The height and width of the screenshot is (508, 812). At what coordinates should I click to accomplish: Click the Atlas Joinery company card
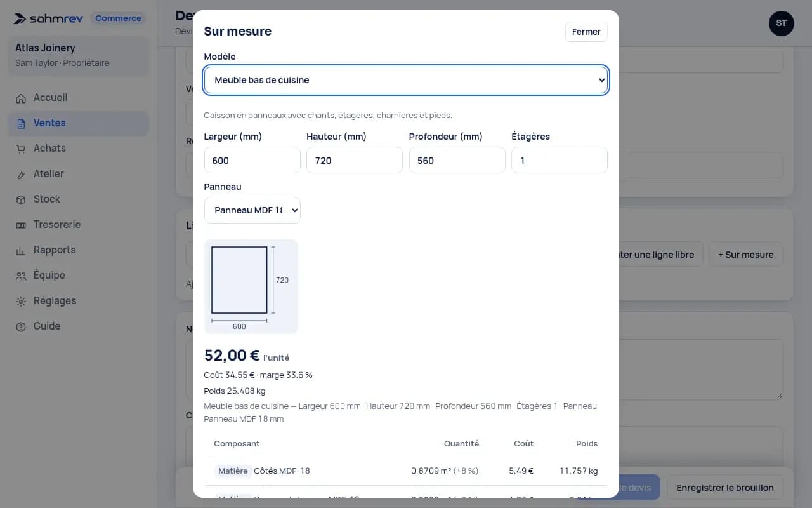[x=78, y=55]
